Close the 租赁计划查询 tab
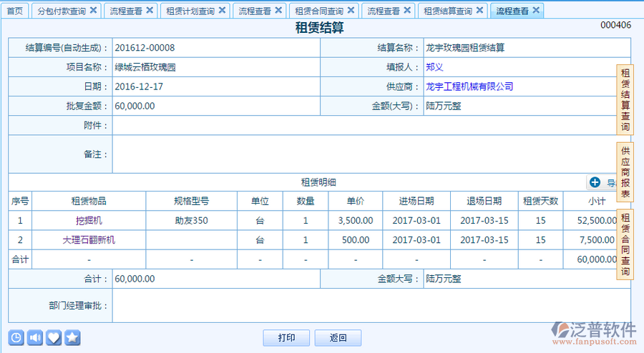Viewport: 644px width, 353px height. click(222, 10)
